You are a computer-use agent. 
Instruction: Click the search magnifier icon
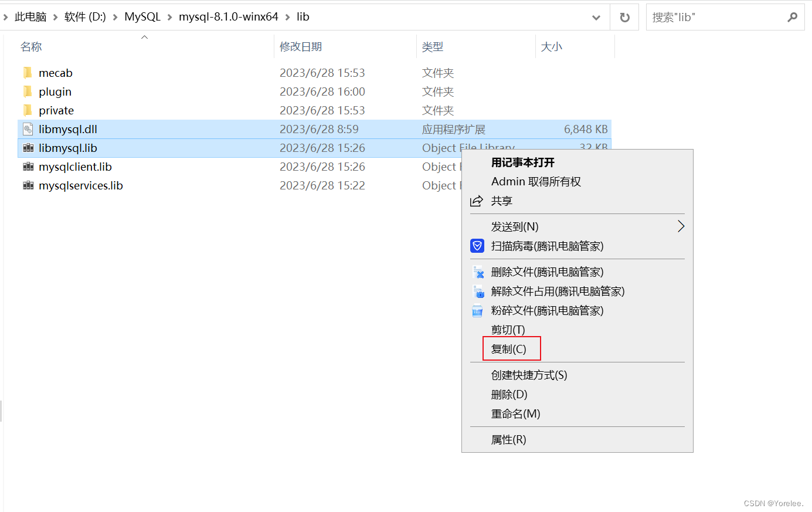792,17
